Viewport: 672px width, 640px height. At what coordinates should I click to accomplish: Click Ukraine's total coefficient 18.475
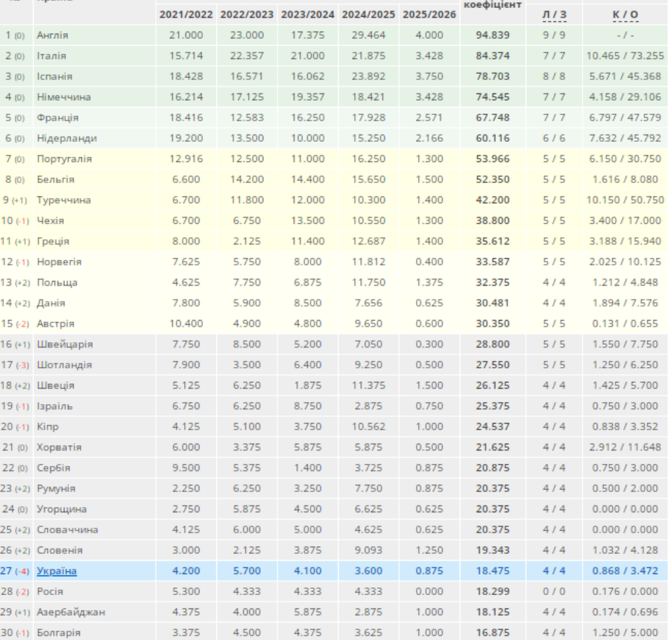(x=493, y=571)
